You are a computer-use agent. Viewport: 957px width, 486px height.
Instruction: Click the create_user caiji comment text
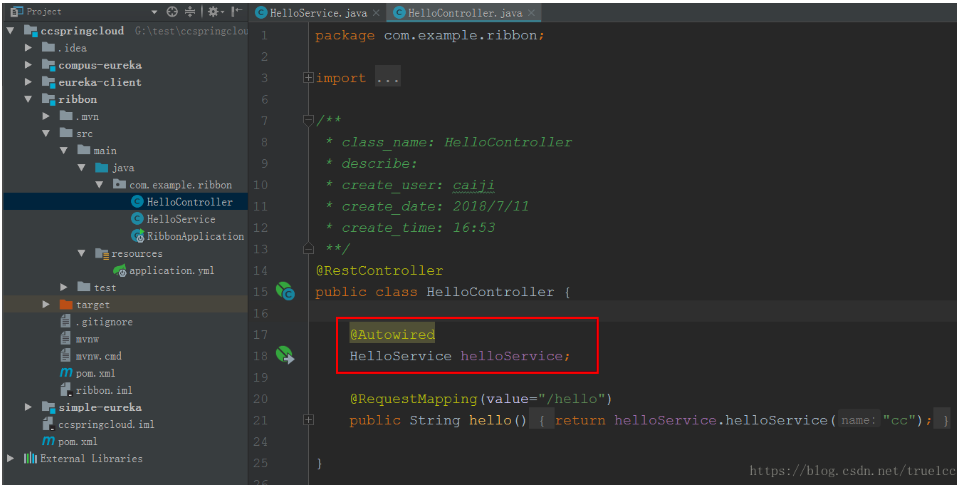418,185
